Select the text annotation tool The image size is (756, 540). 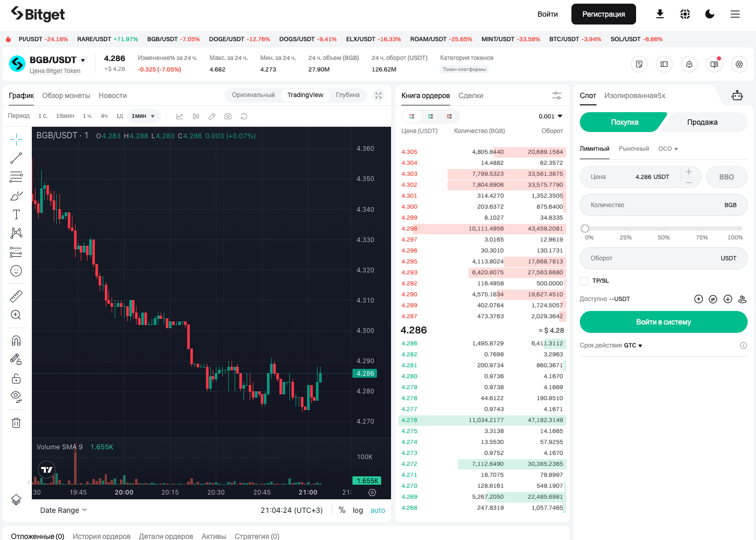click(x=16, y=214)
